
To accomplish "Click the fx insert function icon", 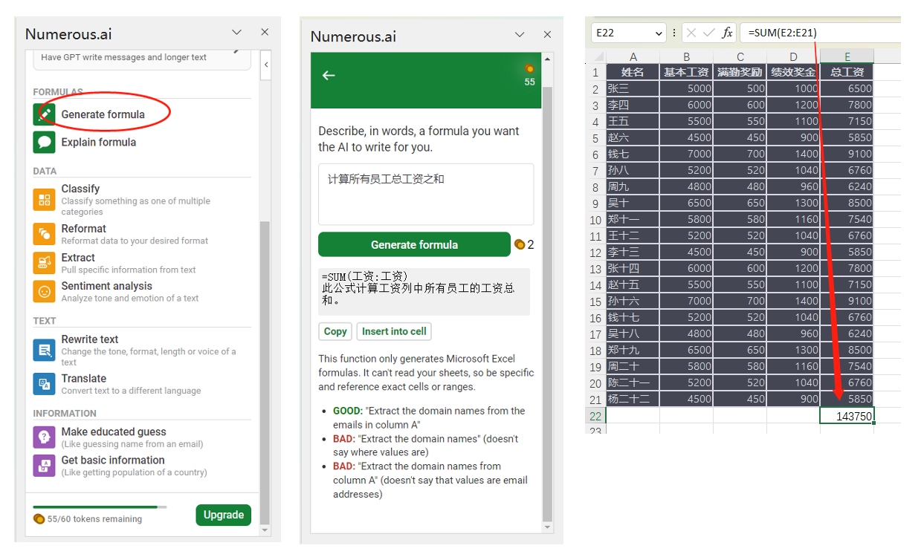I will (x=727, y=33).
